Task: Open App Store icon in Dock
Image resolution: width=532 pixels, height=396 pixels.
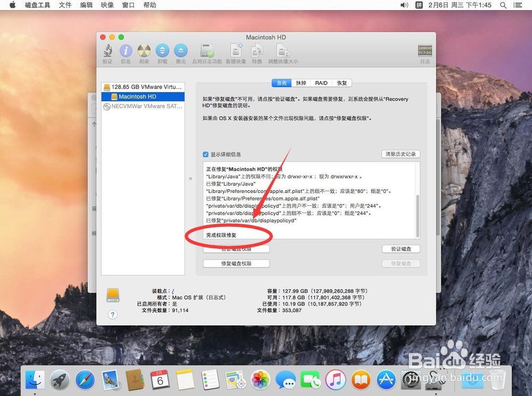Action: [386, 380]
